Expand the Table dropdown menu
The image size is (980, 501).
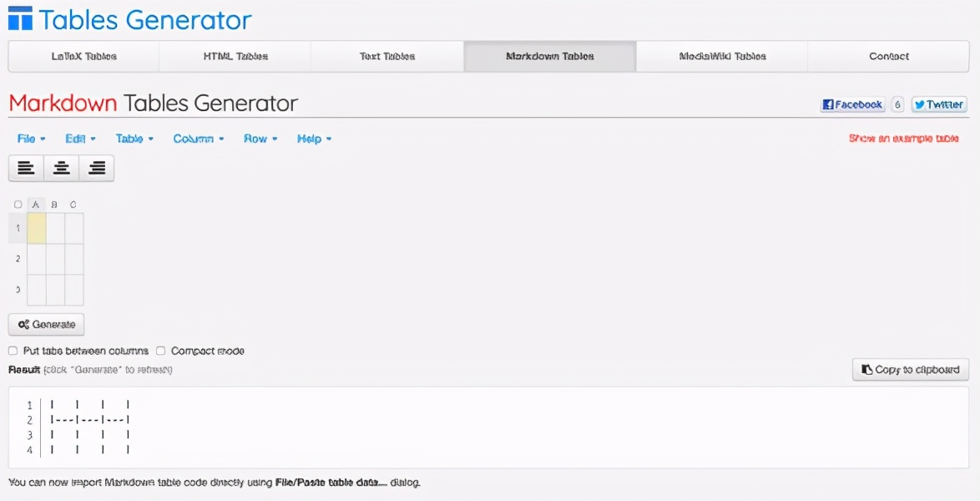(134, 139)
